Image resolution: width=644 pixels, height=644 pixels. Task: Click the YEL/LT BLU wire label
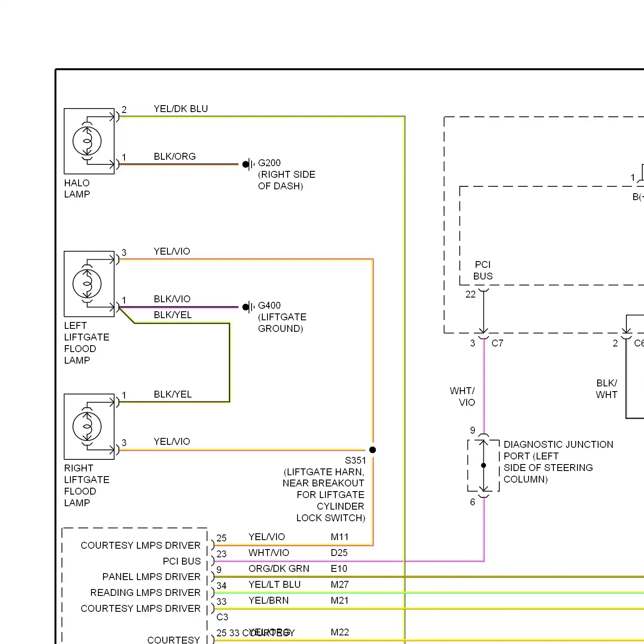point(274,585)
